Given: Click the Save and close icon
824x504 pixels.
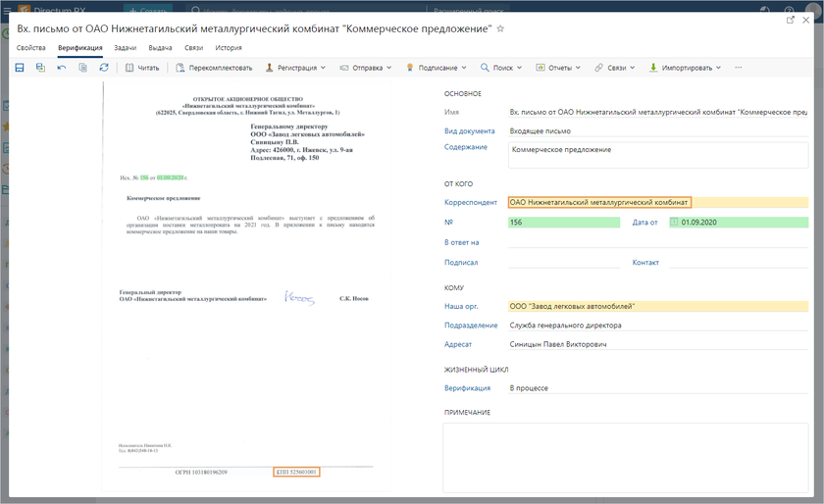Looking at the screenshot, I should point(40,68).
